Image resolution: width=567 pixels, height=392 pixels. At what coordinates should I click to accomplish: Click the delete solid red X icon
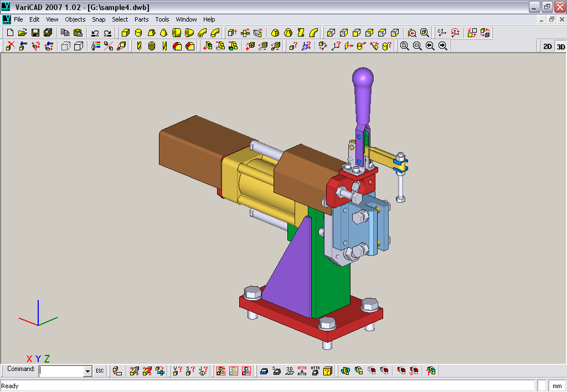pos(10,47)
